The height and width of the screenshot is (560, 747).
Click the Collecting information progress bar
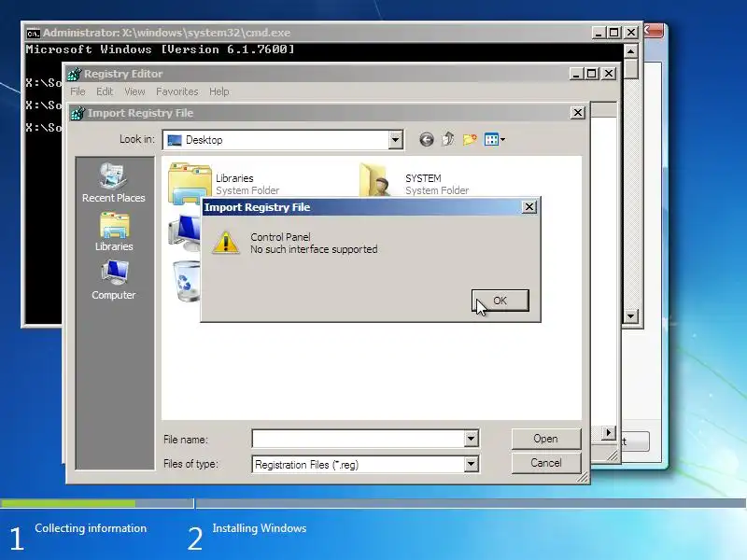pos(97,503)
